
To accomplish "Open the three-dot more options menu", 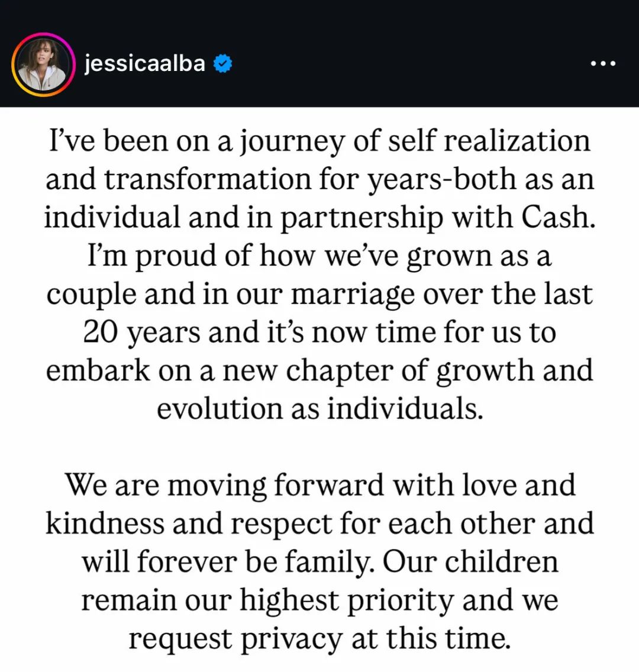I will point(603,63).
